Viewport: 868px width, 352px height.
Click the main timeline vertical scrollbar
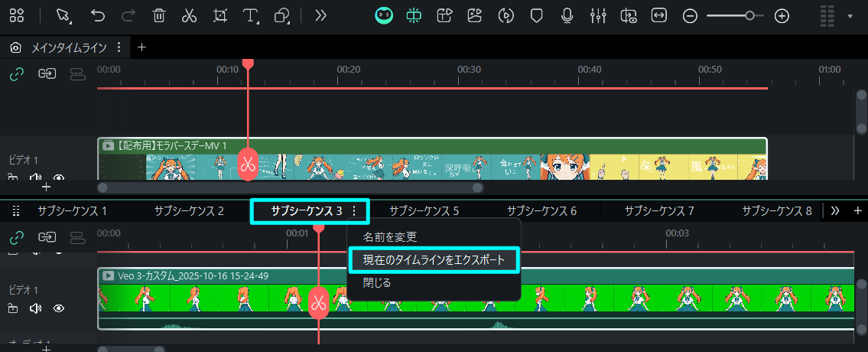pyautogui.click(x=861, y=112)
